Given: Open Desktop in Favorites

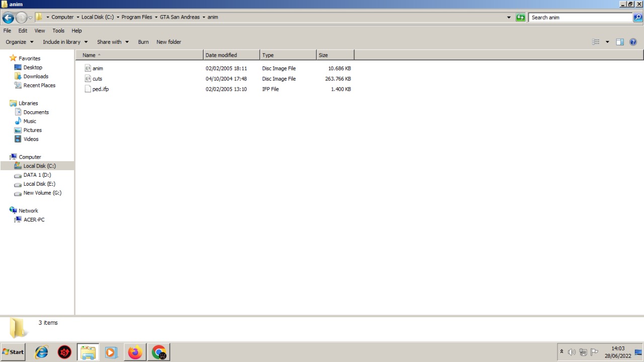Looking at the screenshot, I should tap(33, 67).
